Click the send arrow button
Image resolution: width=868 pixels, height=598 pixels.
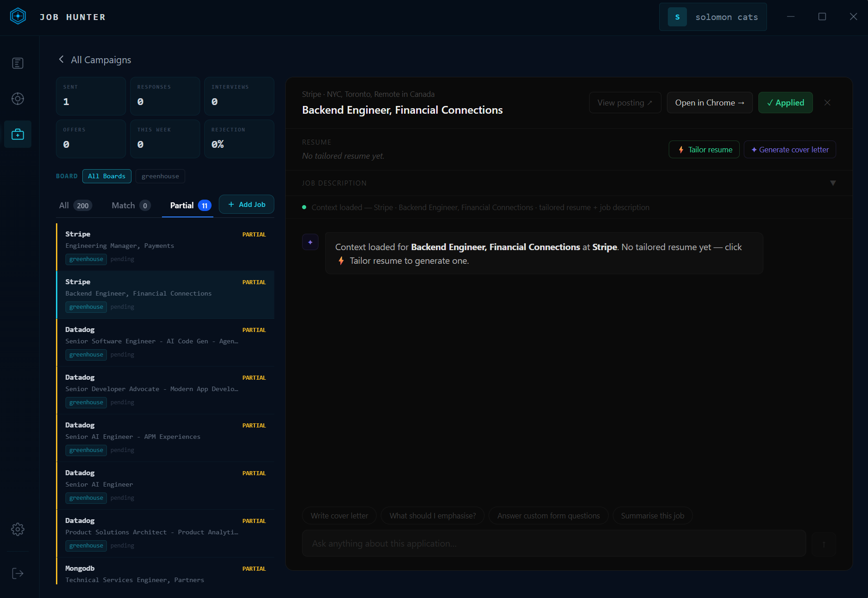pyautogui.click(x=824, y=544)
